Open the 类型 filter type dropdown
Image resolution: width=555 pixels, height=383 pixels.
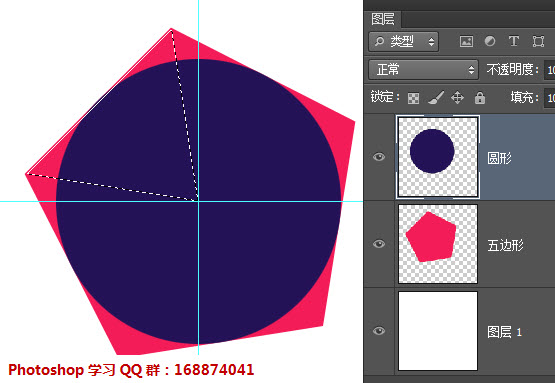coord(404,42)
